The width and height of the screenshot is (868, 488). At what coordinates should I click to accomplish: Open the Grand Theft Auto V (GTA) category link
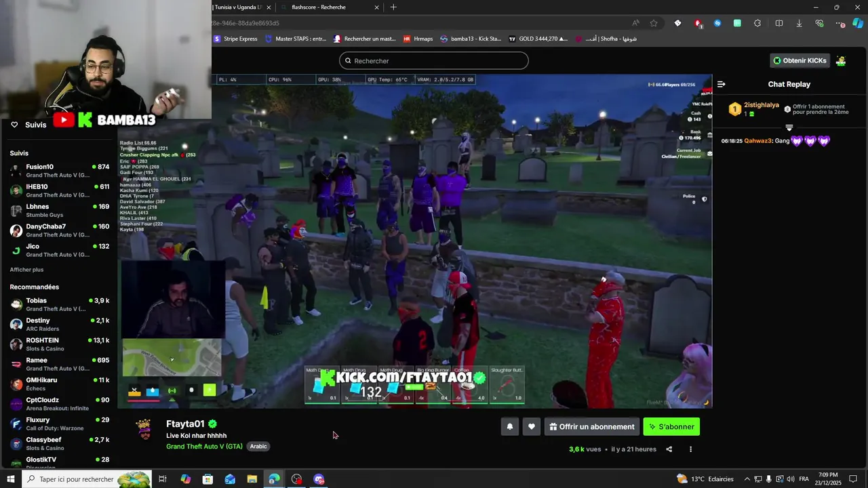tap(204, 447)
